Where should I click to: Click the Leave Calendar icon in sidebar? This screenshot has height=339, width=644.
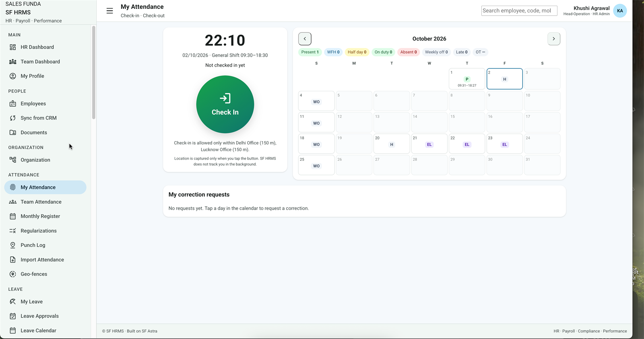pyautogui.click(x=13, y=331)
